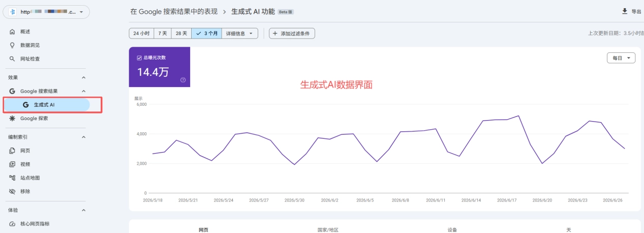Open 网址检查 URL inspection

[30, 59]
